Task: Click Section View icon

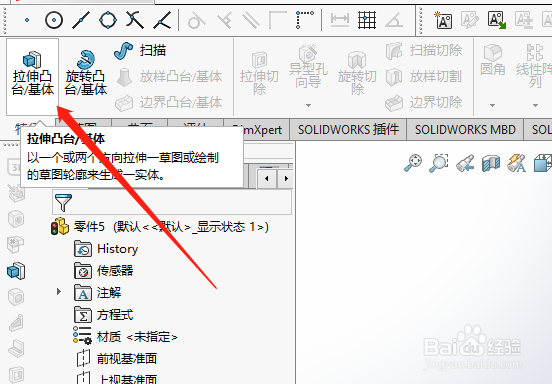Action: point(491,163)
